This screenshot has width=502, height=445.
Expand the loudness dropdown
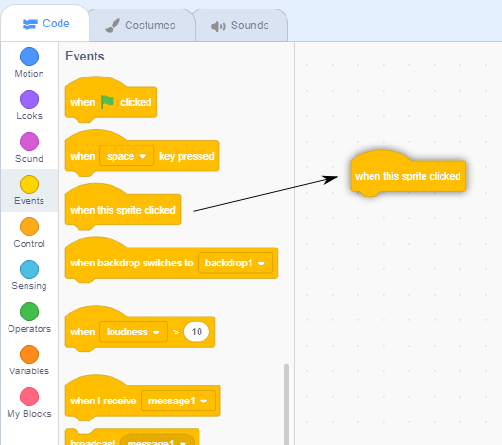[x=133, y=331]
